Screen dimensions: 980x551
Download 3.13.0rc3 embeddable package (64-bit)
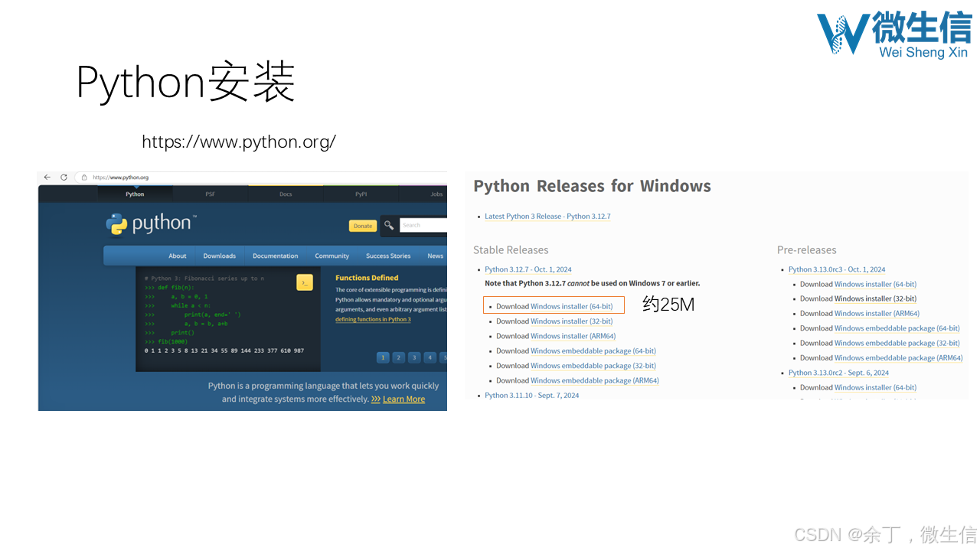tap(897, 328)
